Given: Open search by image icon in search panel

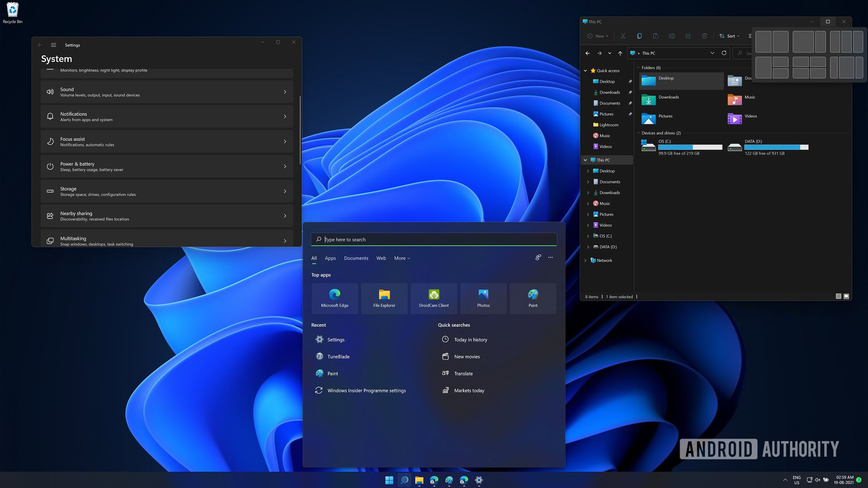Looking at the screenshot, I should pyautogui.click(x=538, y=258).
